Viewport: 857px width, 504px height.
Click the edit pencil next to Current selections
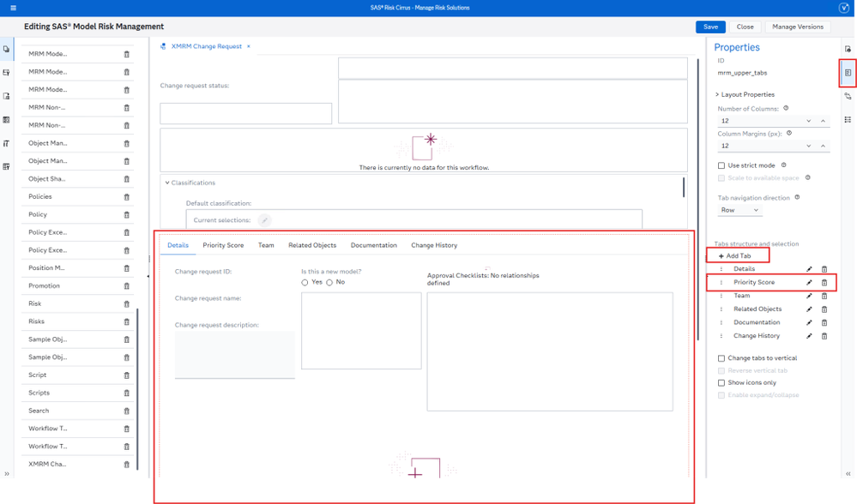[x=264, y=220]
